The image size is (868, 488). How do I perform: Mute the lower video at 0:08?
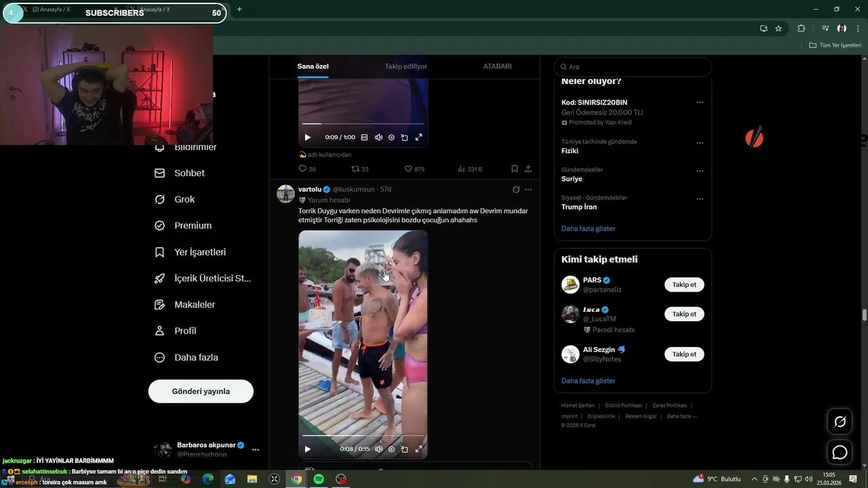coord(378,449)
